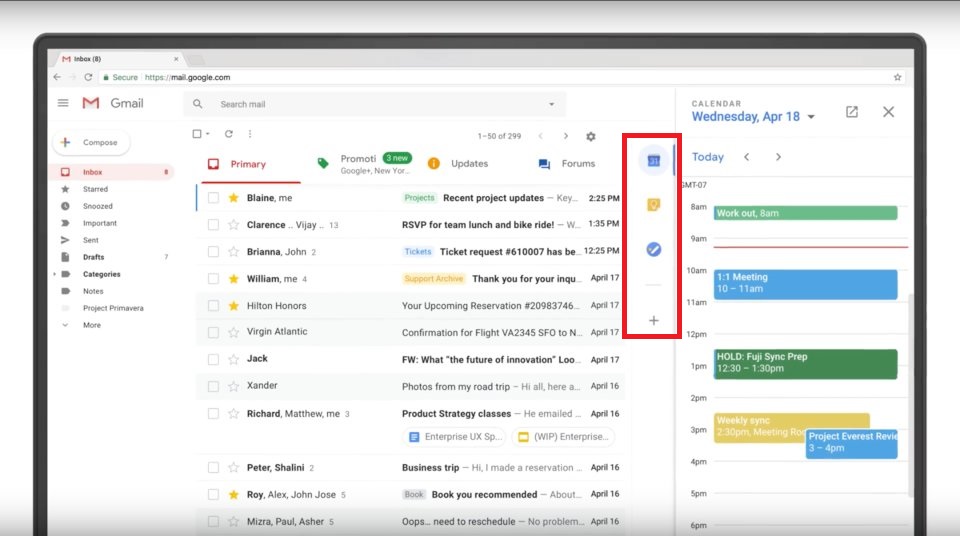Image resolution: width=960 pixels, height=536 pixels.
Task: Select the Blaine email checkbox
Action: coord(213,198)
